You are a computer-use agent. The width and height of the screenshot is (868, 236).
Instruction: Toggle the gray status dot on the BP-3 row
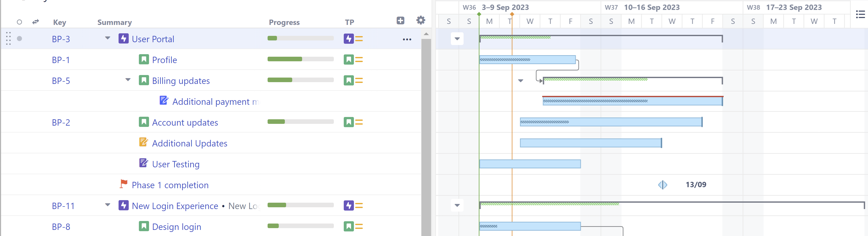19,38
